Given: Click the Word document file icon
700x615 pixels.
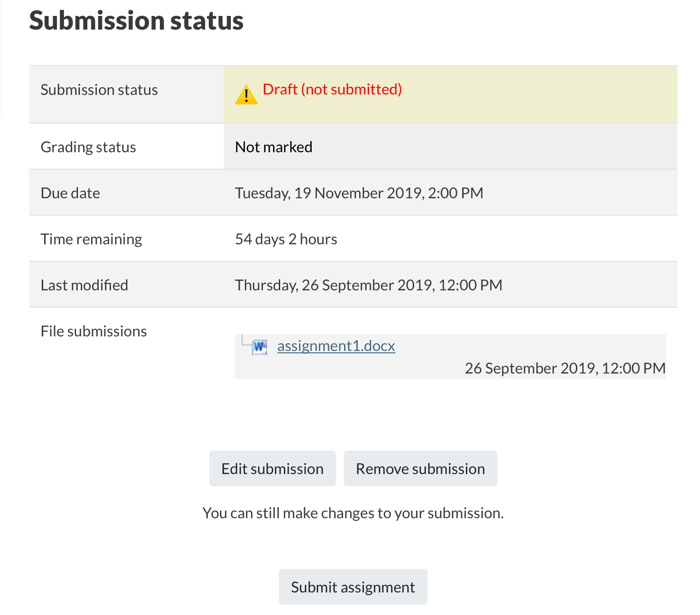Looking at the screenshot, I should pos(260,347).
